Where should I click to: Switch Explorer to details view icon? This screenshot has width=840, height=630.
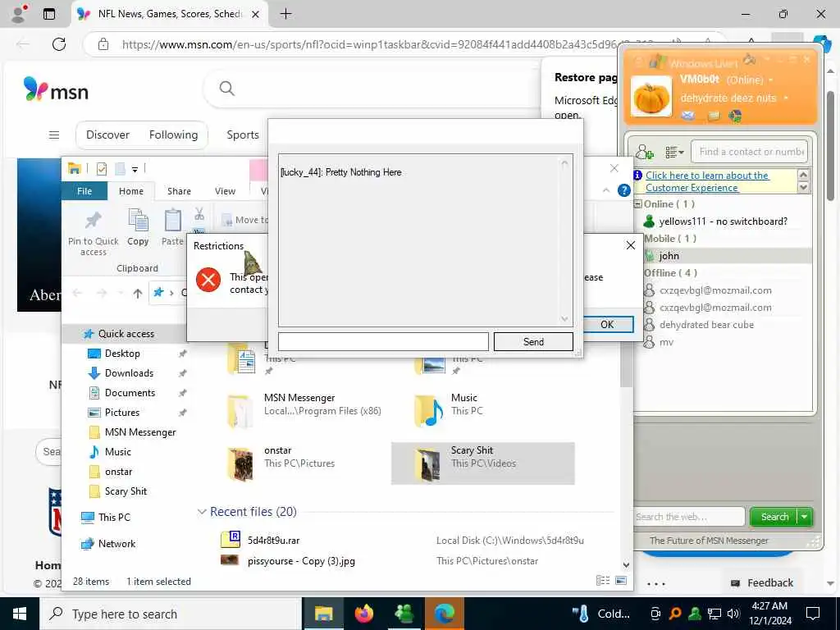point(603,581)
